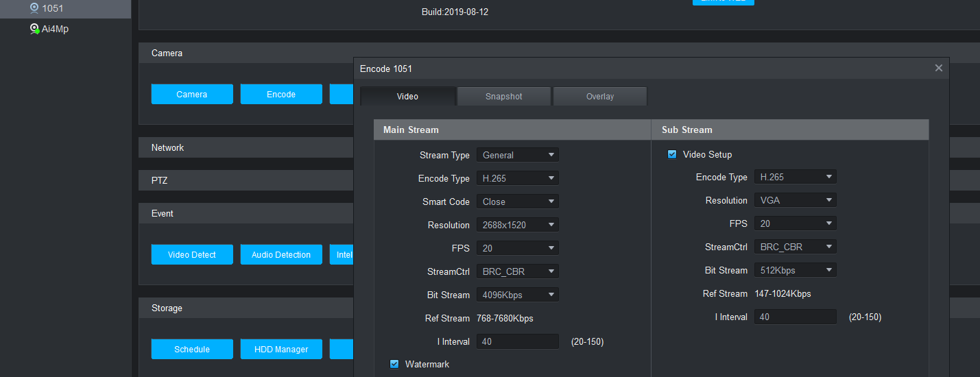
Task: Click the Build:2019-08-12 text
Action: pos(455,12)
